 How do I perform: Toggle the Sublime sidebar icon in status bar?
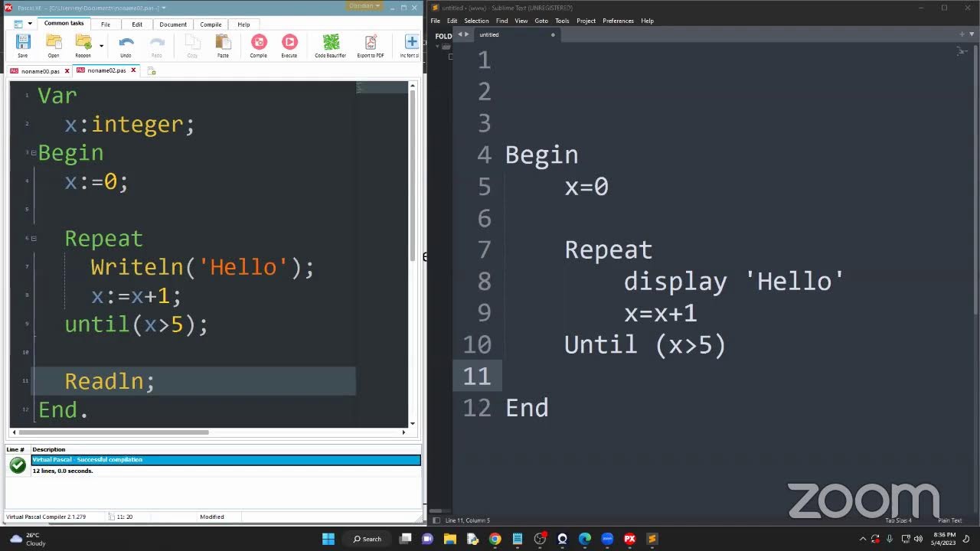coord(436,520)
